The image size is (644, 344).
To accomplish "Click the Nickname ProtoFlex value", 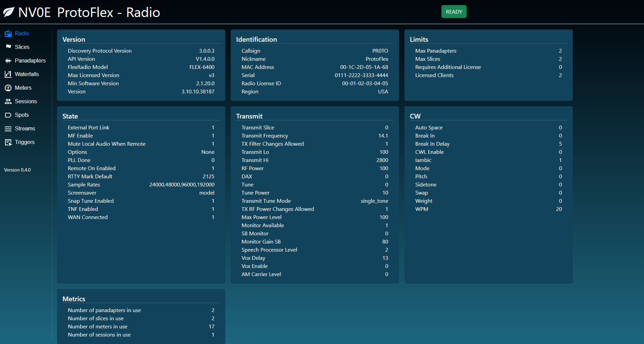I will coord(377,59).
